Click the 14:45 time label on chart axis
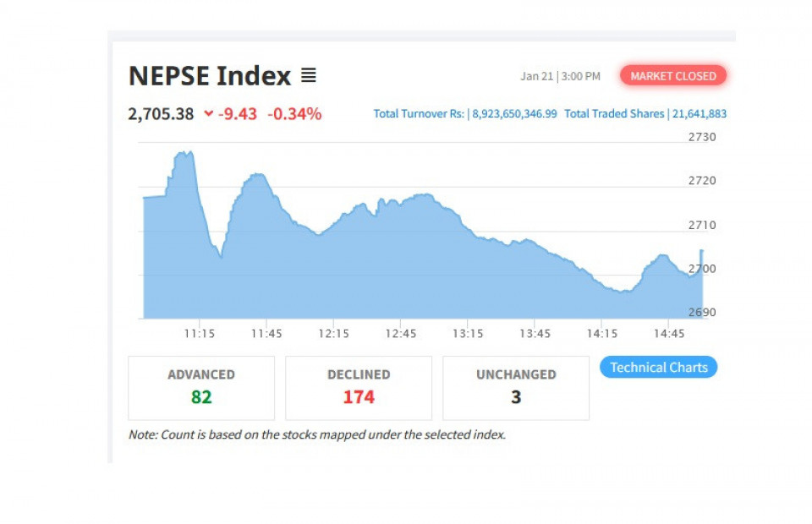The height and width of the screenshot is (524, 812). pos(669,334)
